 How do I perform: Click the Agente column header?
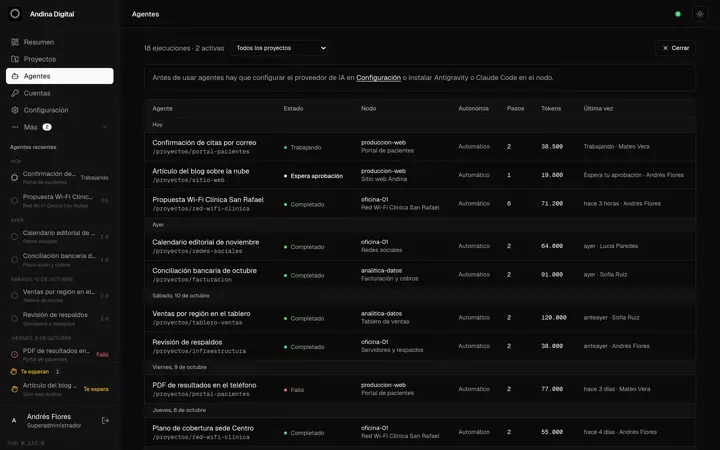point(163,108)
